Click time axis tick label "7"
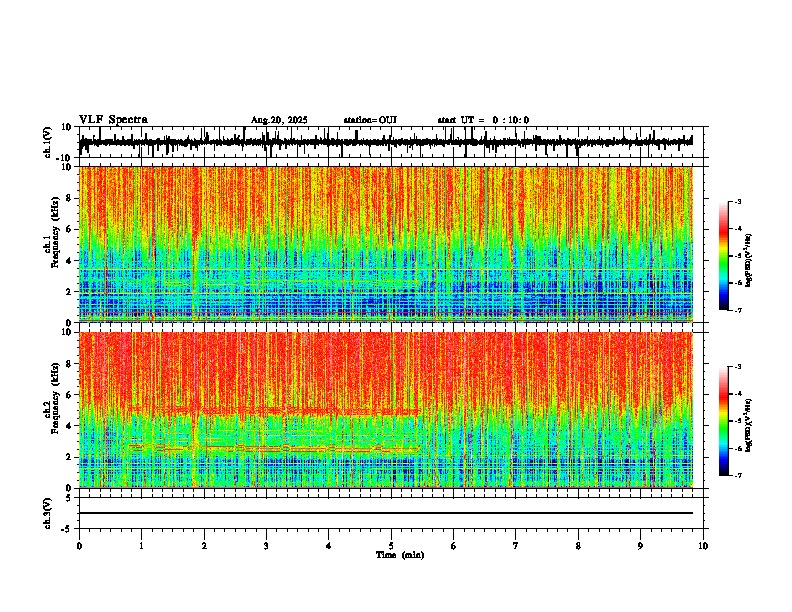This screenshot has width=792, height=612. tap(516, 546)
